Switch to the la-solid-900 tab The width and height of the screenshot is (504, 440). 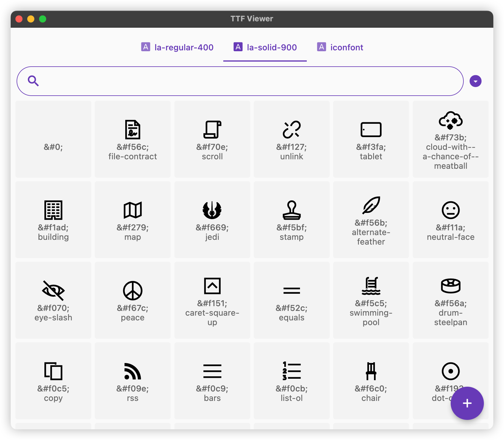(265, 47)
